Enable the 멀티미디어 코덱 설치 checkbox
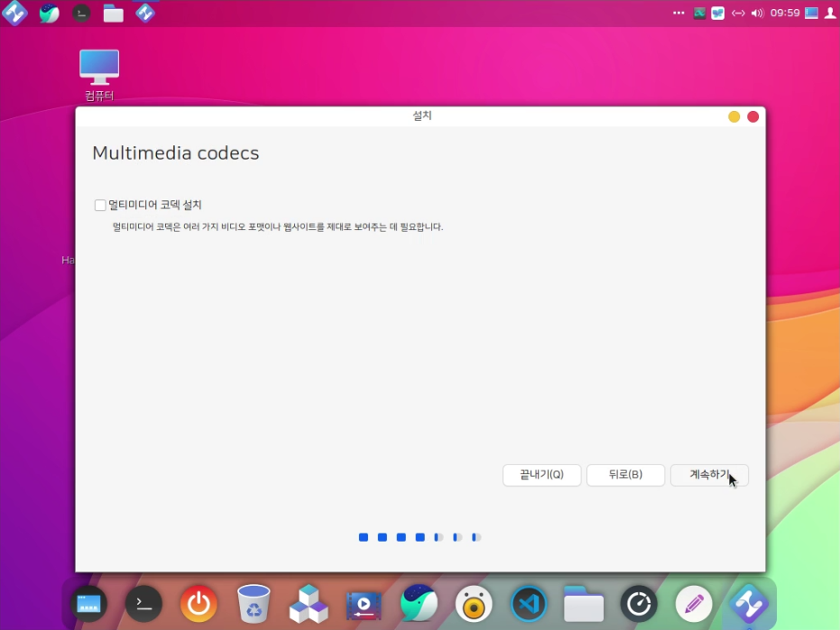The height and width of the screenshot is (630, 840). (100, 205)
